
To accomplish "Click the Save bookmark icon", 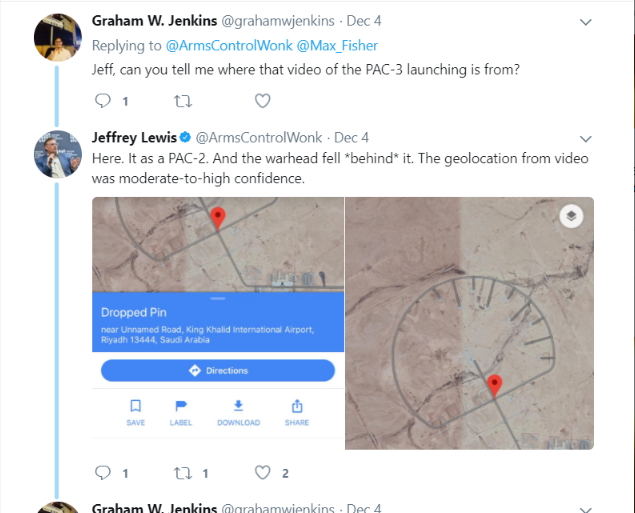I will (136, 406).
